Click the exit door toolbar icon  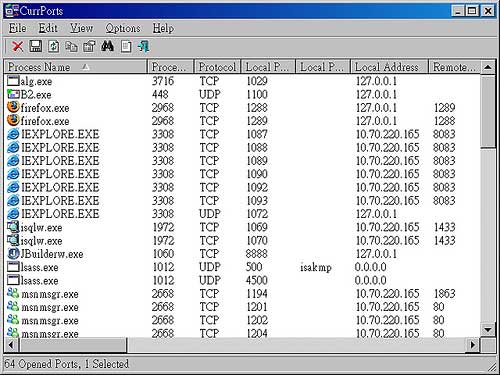tap(143, 46)
